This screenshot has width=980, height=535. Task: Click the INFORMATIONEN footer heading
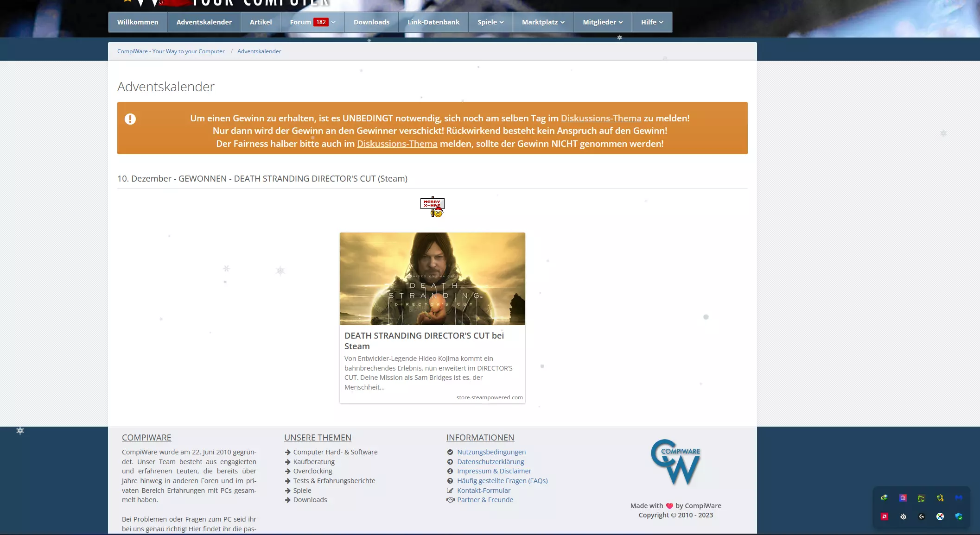(x=480, y=438)
